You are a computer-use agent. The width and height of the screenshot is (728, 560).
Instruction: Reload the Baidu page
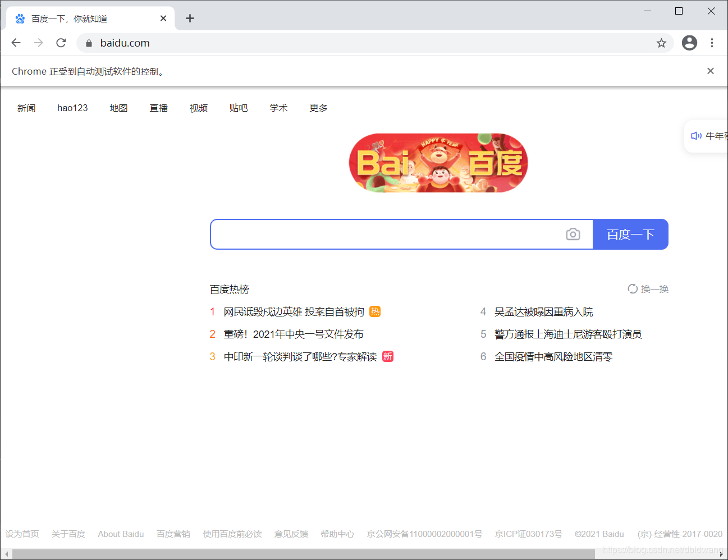tap(61, 43)
